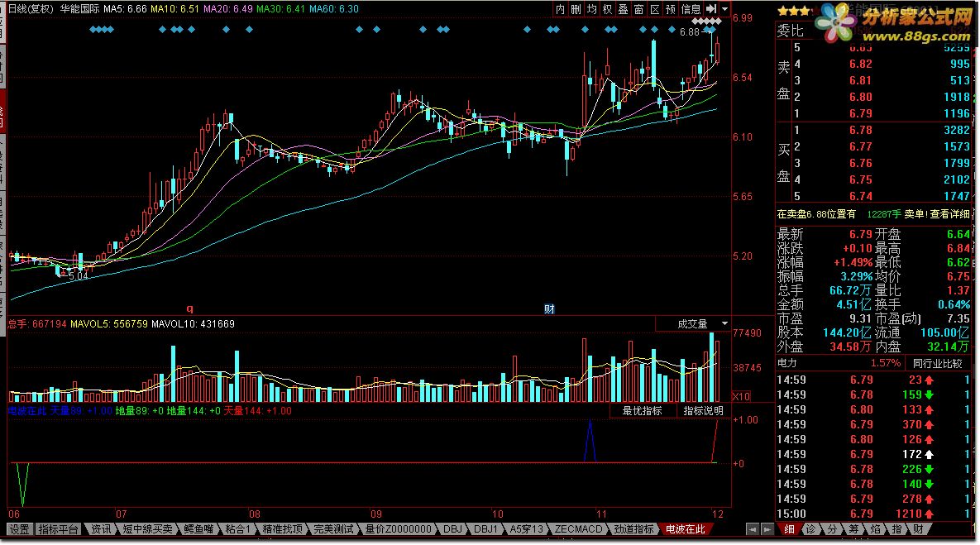This screenshot has height=545, width=980.
Task: Click the 叠 overlay stock icon
Action: tap(623, 9)
